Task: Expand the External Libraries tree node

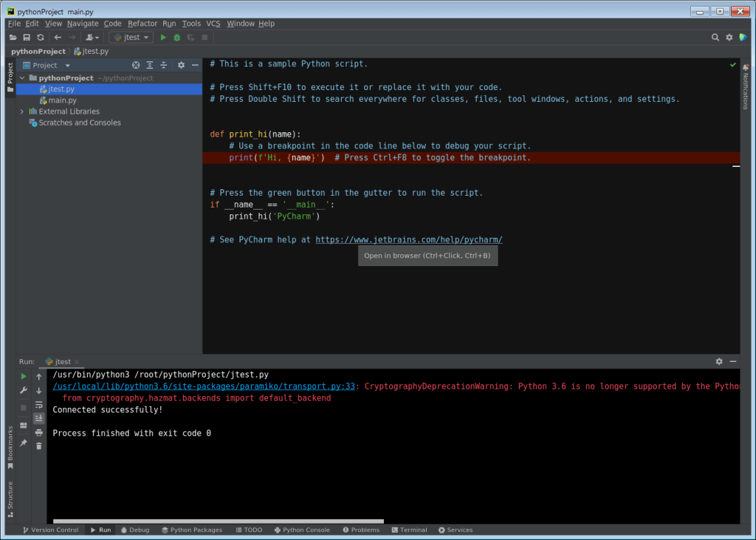Action: pyautogui.click(x=22, y=112)
